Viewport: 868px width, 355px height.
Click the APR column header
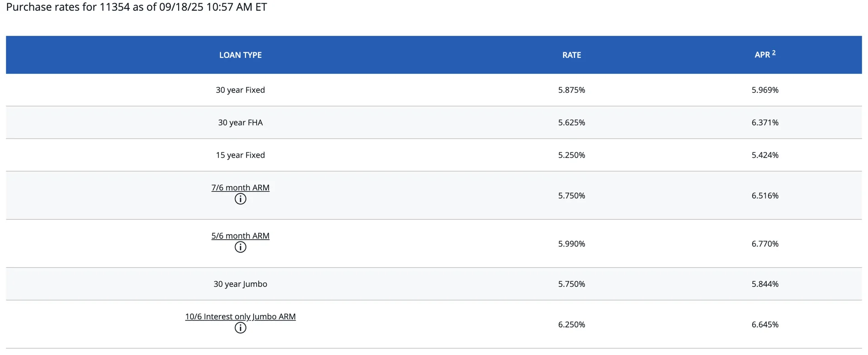(x=762, y=55)
